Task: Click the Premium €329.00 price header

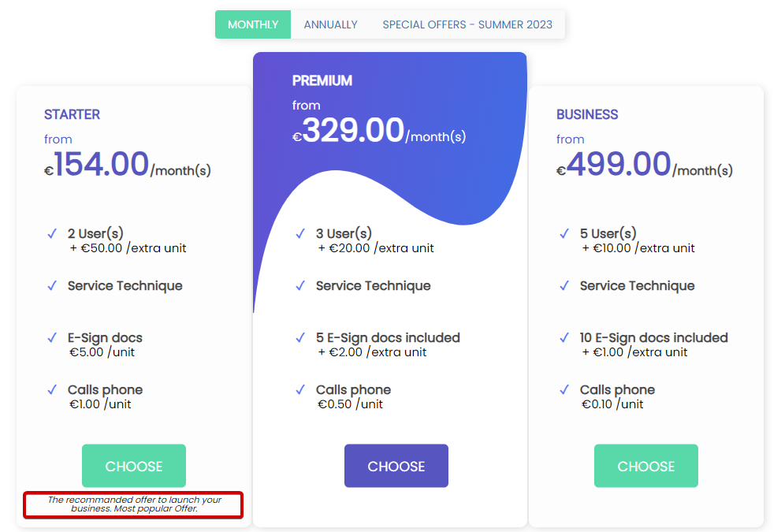Action: [379, 131]
